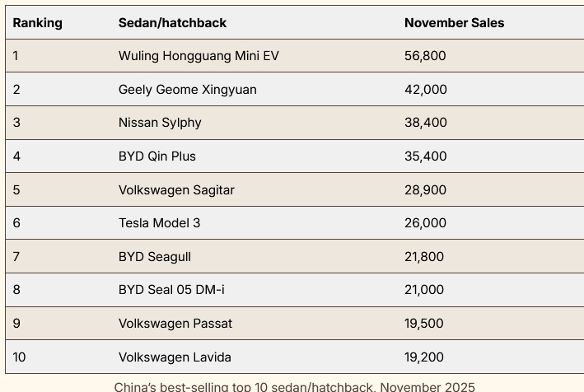Select the BYD Seagull cell
584x392 pixels.
coord(155,257)
